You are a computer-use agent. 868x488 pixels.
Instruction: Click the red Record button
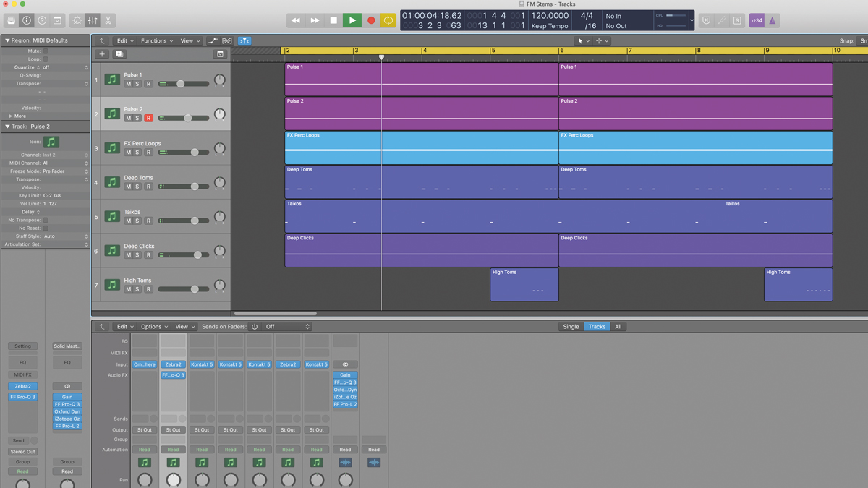tap(371, 21)
